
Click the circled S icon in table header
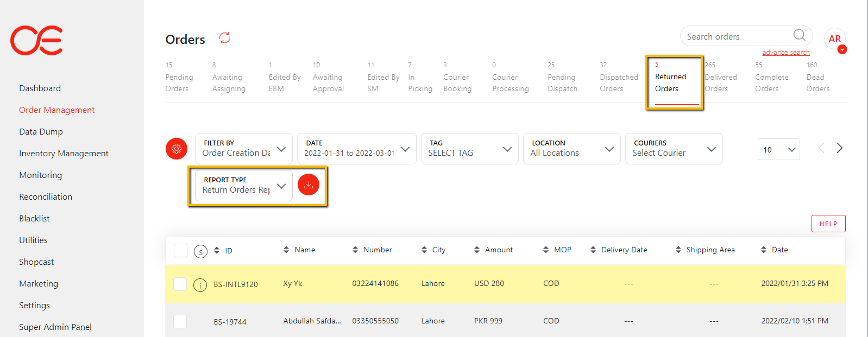(x=200, y=252)
